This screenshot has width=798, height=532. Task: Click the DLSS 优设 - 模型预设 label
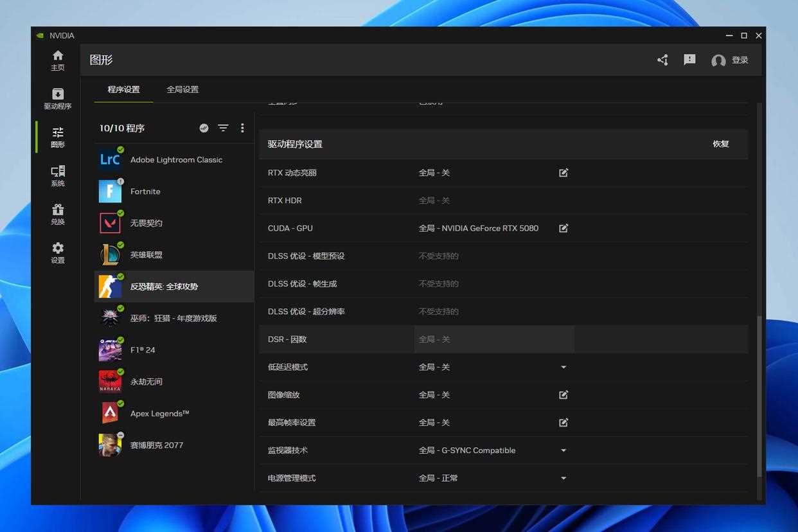coord(306,256)
